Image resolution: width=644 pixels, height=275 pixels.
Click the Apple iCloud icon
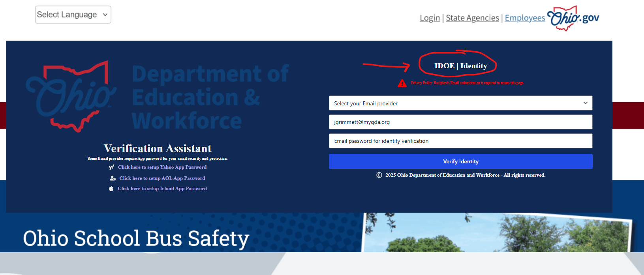point(111,189)
